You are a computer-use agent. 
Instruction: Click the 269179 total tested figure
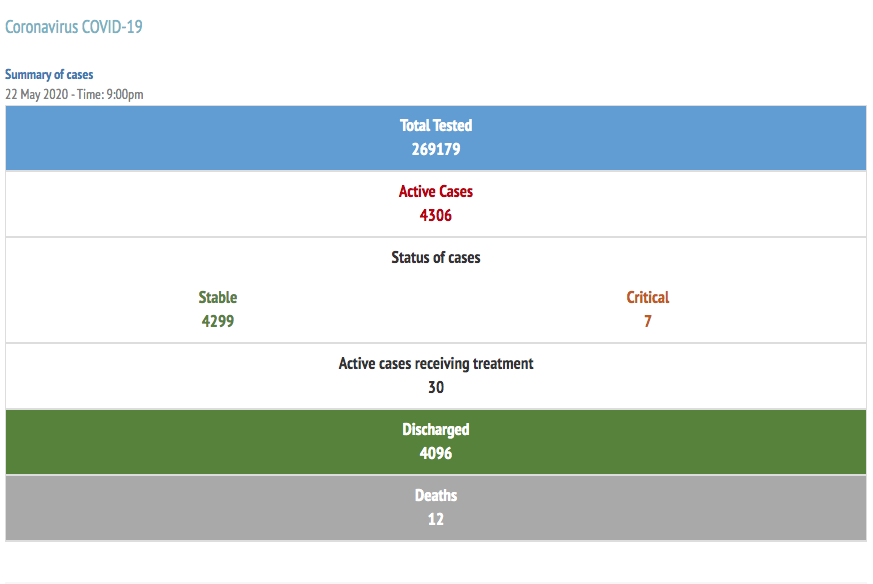tap(436, 149)
